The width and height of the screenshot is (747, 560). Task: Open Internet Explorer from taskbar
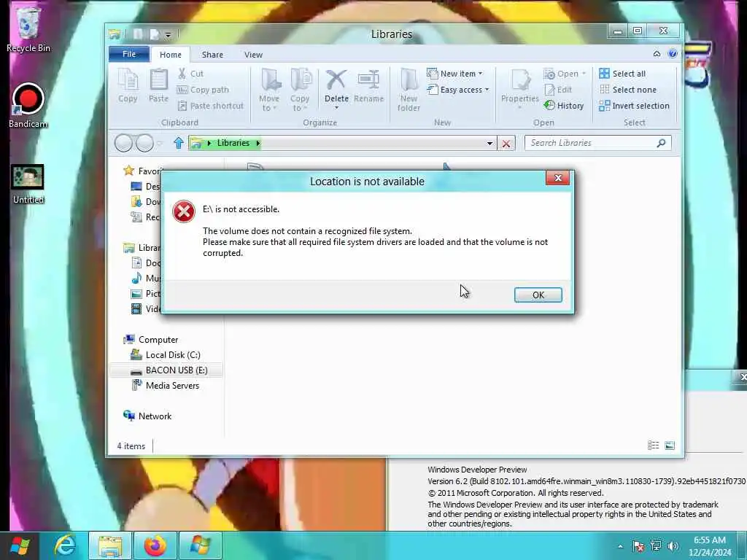(x=65, y=545)
